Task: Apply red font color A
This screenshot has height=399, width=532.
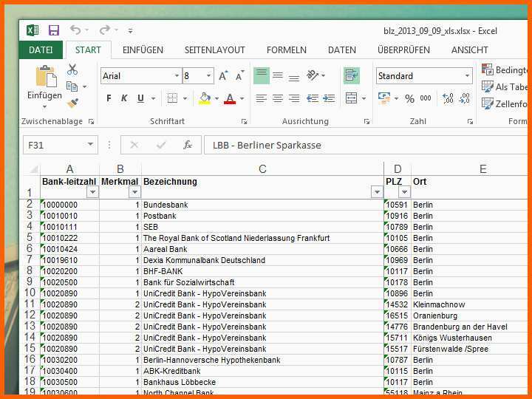Action: click(x=230, y=98)
